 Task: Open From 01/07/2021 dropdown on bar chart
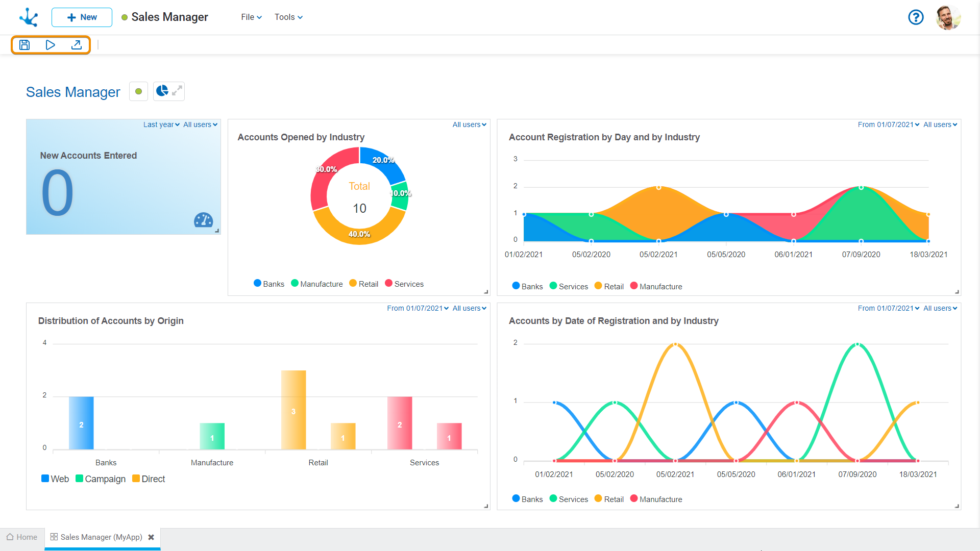pos(418,308)
